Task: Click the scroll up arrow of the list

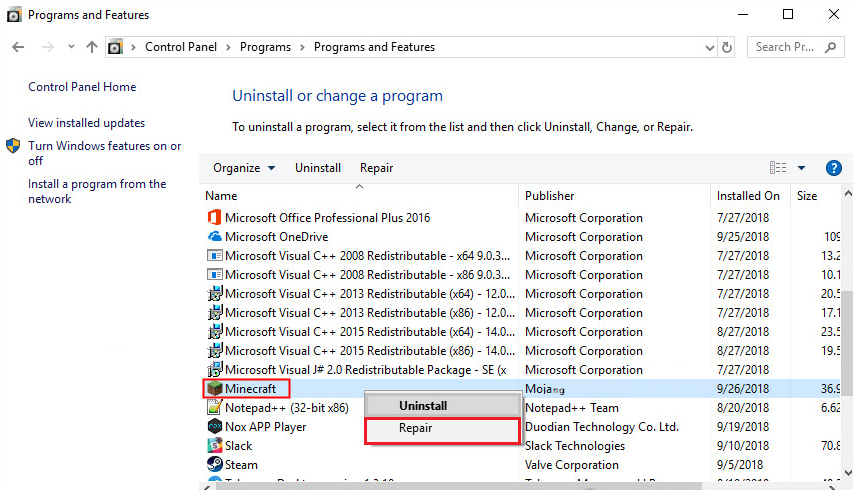Action: tap(848, 194)
